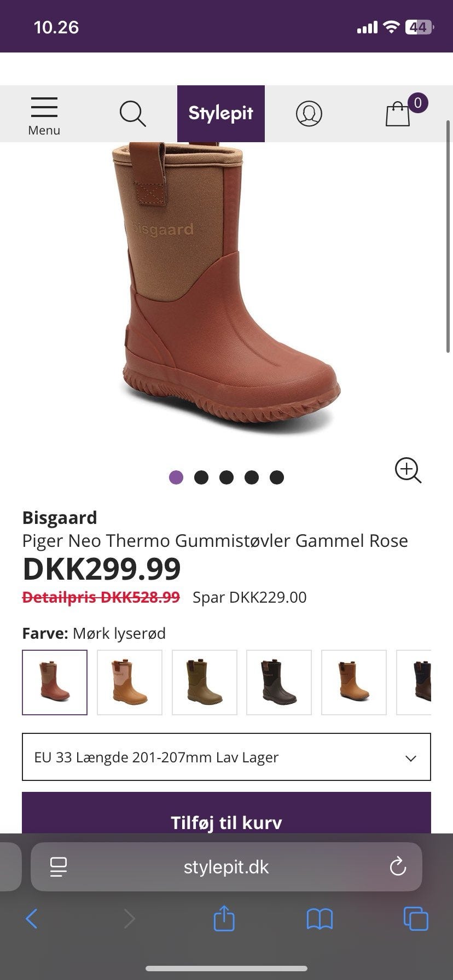453x980 pixels.
Task: Select the third image carousel dot
Action: [226, 477]
